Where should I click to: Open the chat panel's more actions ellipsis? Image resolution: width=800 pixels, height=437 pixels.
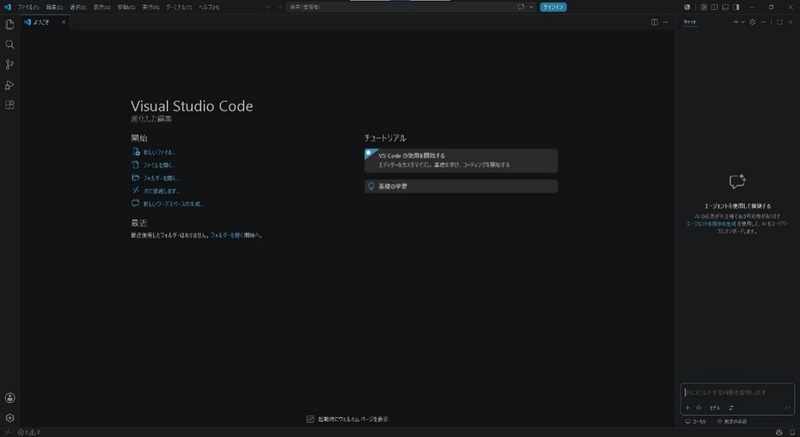pos(763,22)
